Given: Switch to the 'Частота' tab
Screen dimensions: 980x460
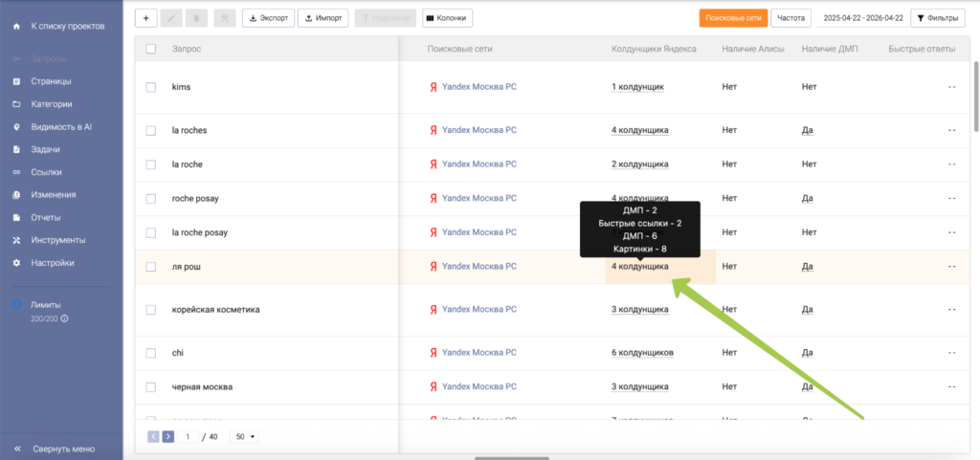Looking at the screenshot, I should 791,18.
